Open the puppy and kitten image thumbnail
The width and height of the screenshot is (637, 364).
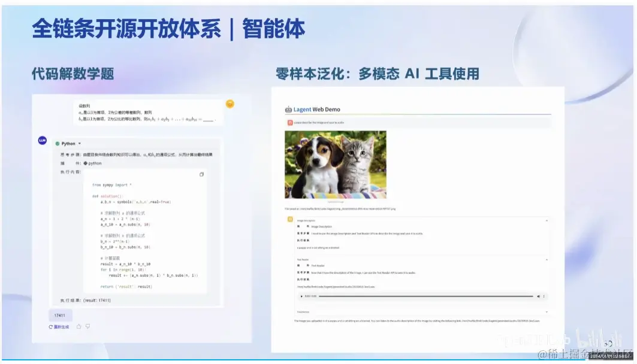[336, 165]
